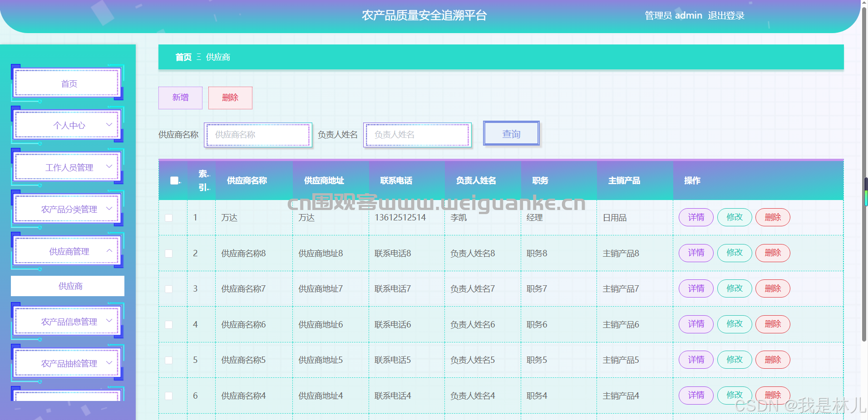868x420 pixels.
Task: View 详情 for 供应商名称5
Action: click(696, 360)
